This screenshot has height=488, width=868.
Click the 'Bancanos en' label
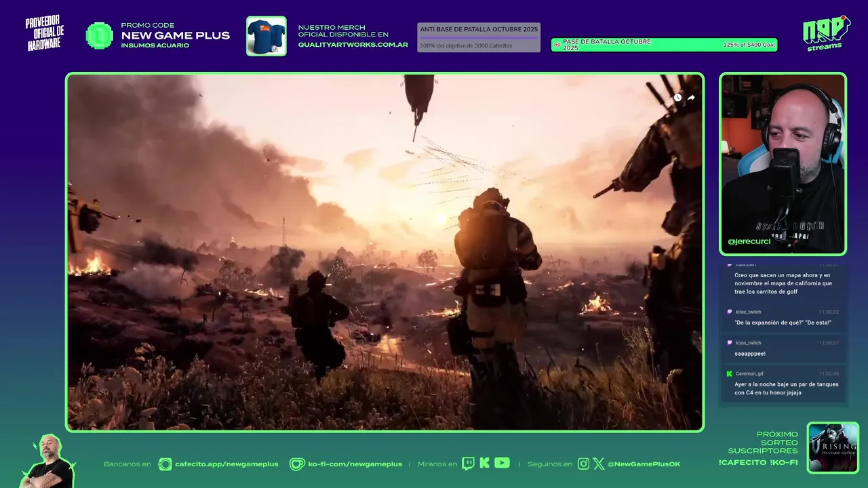127,464
